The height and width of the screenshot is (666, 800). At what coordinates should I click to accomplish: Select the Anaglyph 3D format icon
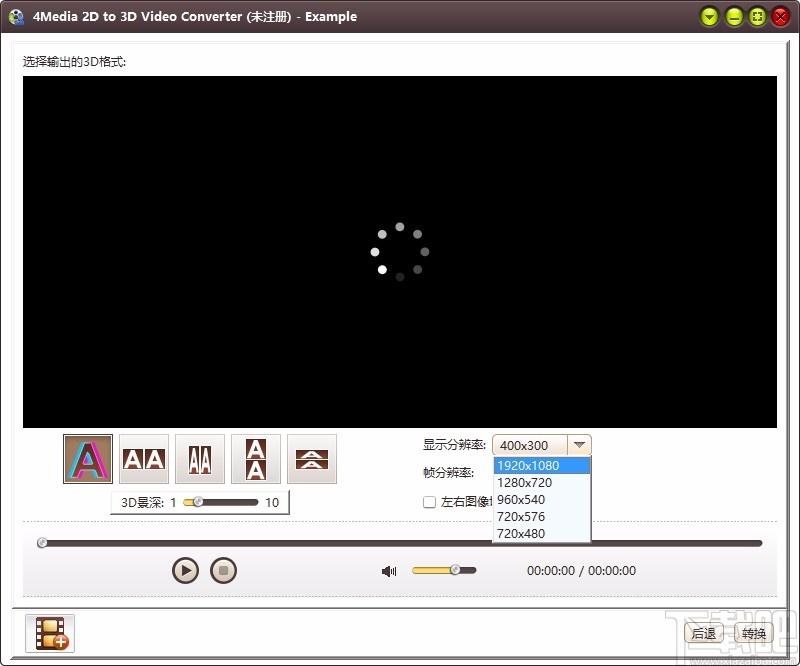pos(88,459)
